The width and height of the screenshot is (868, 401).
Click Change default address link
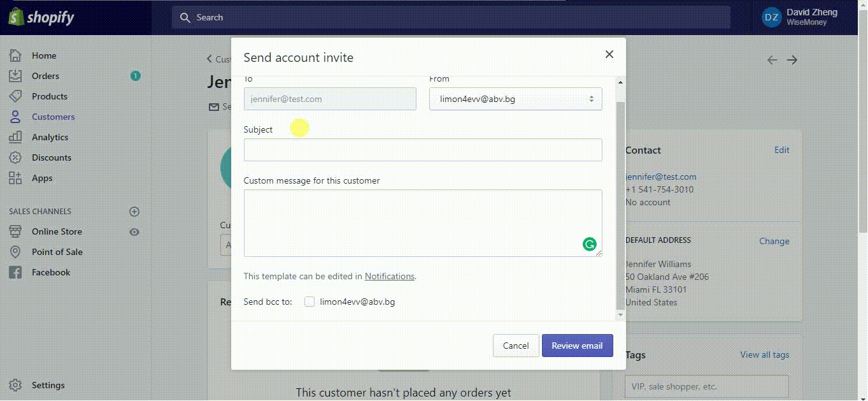pyautogui.click(x=774, y=241)
